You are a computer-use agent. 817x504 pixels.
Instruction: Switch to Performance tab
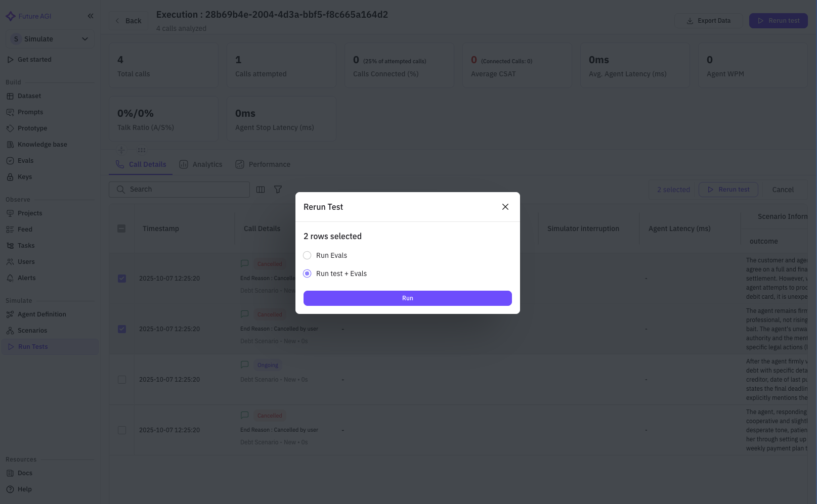pos(263,164)
